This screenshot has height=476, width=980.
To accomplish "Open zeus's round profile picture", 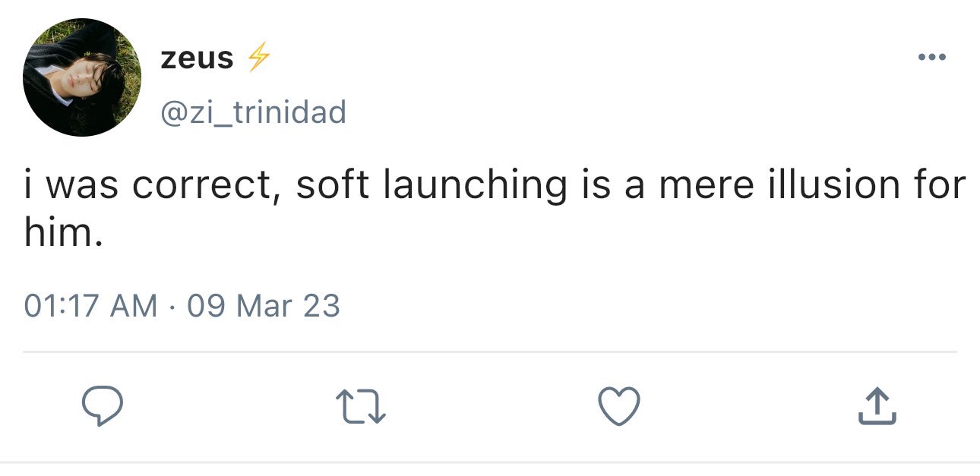I will point(82,77).
